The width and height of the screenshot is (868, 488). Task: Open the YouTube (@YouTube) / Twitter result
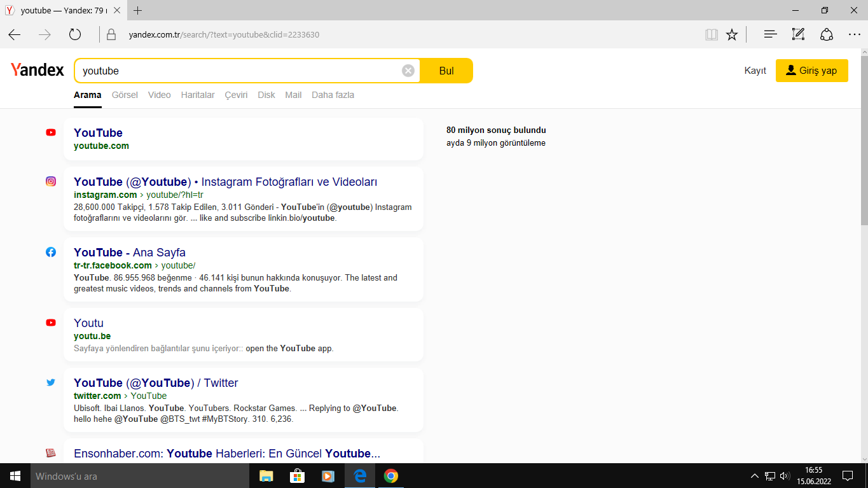pyautogui.click(x=156, y=383)
